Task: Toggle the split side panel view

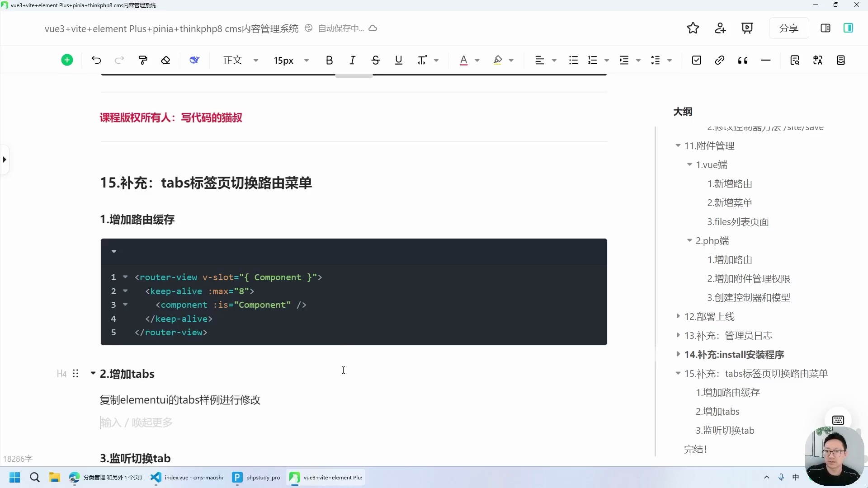Action: tap(826, 28)
